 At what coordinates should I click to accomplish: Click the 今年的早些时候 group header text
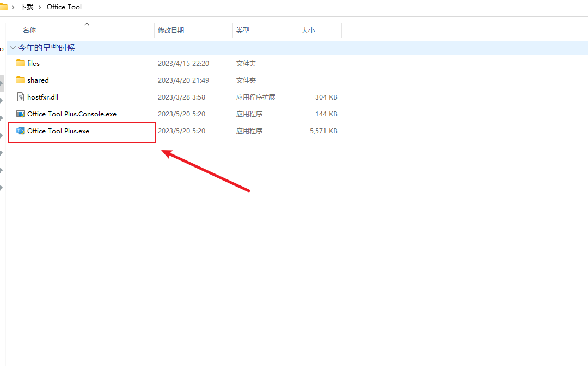[x=47, y=48]
